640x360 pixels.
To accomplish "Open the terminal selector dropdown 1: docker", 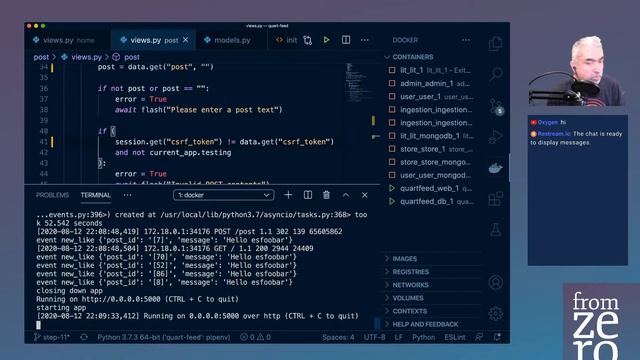I will coord(223,195).
